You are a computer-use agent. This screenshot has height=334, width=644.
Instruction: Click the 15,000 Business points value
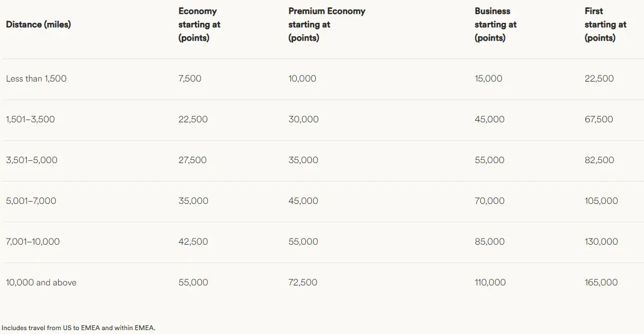489,79
